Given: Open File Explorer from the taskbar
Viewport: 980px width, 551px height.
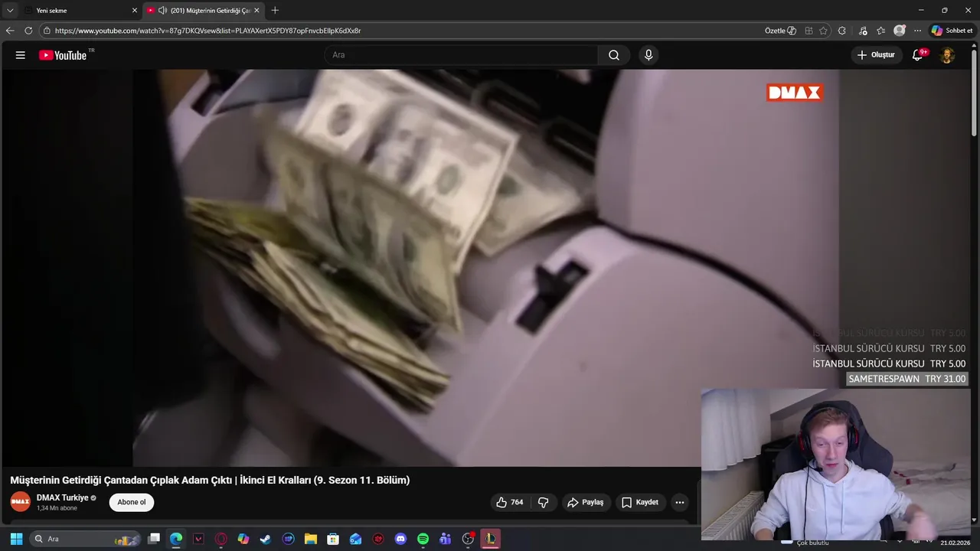Looking at the screenshot, I should (x=310, y=539).
